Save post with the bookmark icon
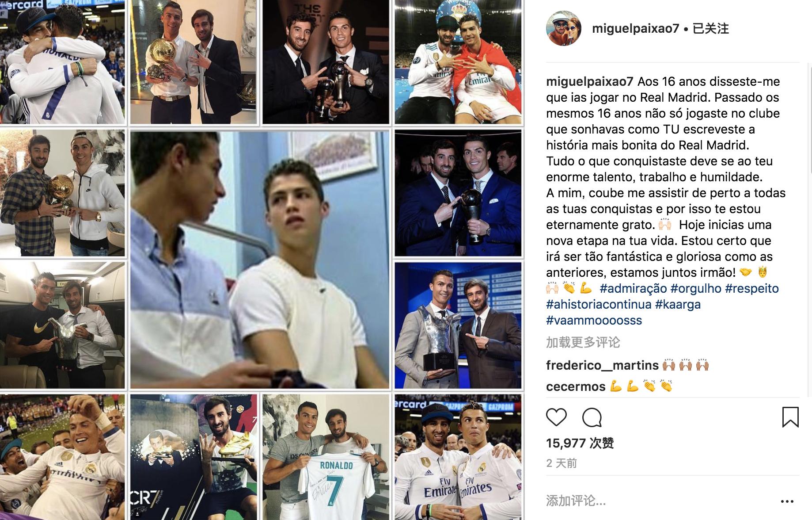 pyautogui.click(x=790, y=417)
